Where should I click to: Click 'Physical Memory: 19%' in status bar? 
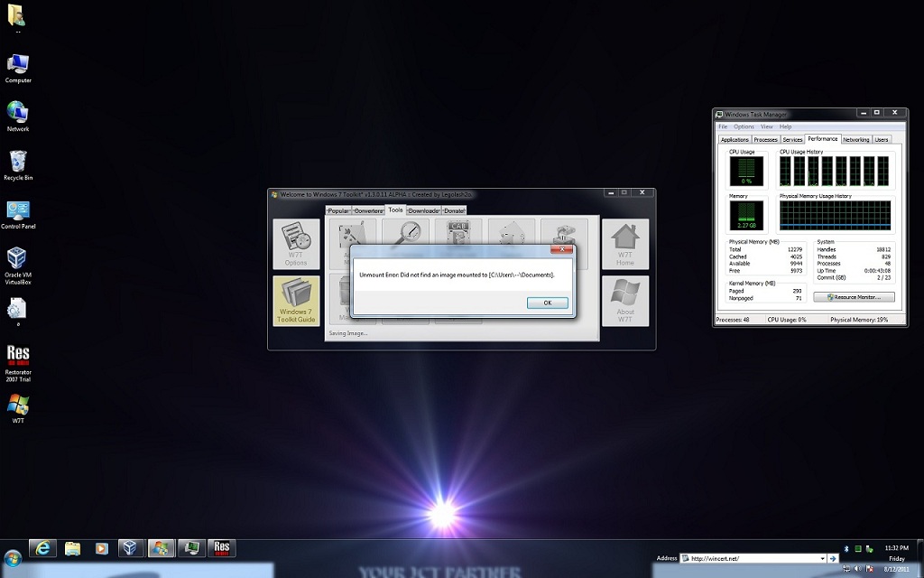pos(859,320)
